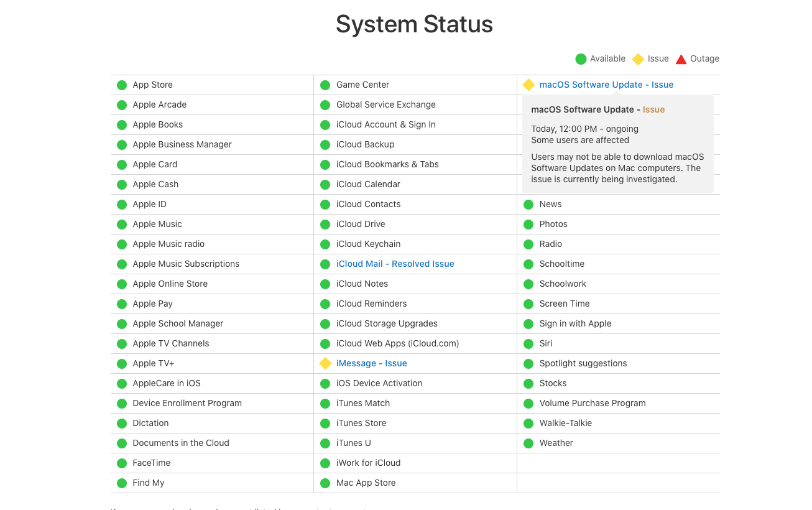This screenshot has height=510, width=812.
Task: Open the macOS Software Update - Issue link
Action: point(606,85)
